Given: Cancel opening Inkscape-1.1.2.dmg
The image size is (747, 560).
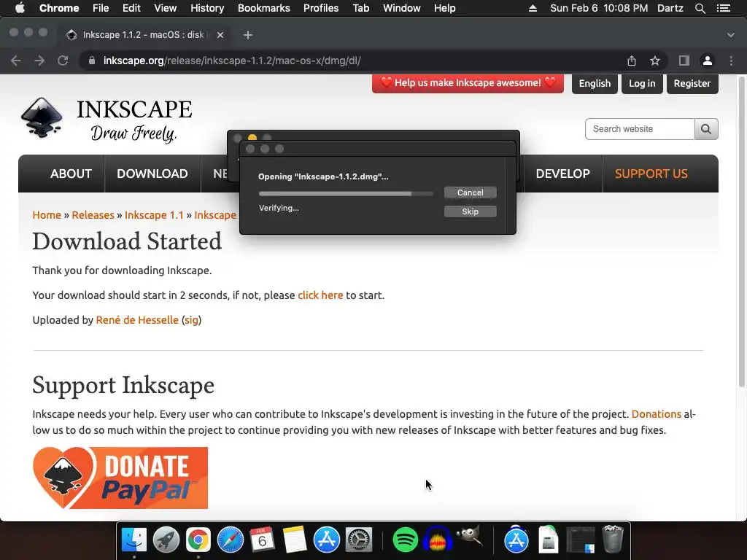Looking at the screenshot, I should pos(471,192).
